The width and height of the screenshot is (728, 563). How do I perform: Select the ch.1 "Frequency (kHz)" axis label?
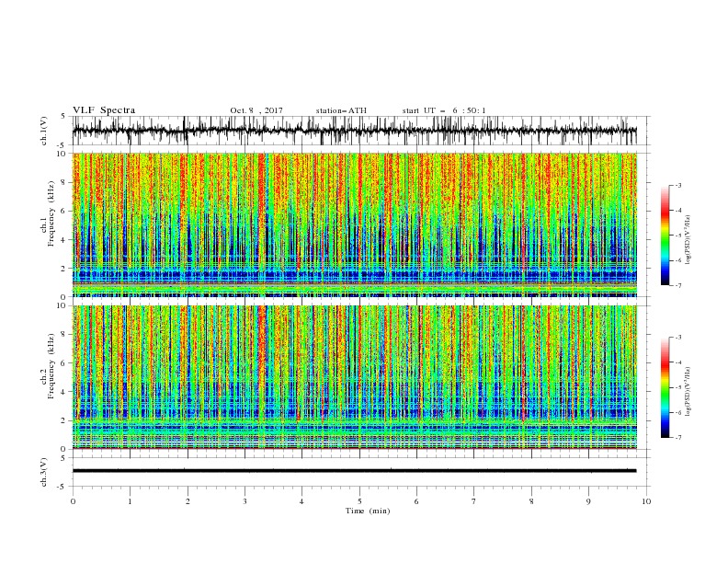point(51,214)
